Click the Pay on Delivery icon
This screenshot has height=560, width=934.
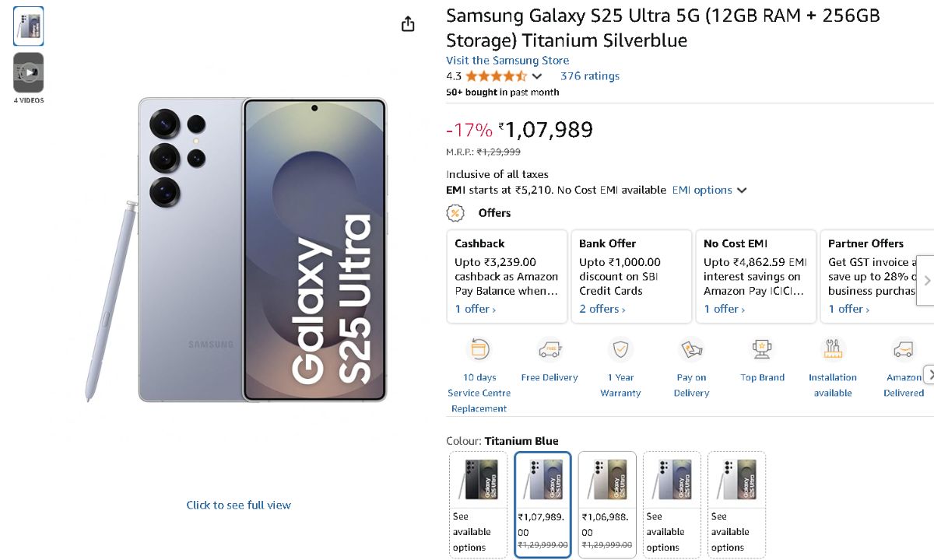(691, 349)
